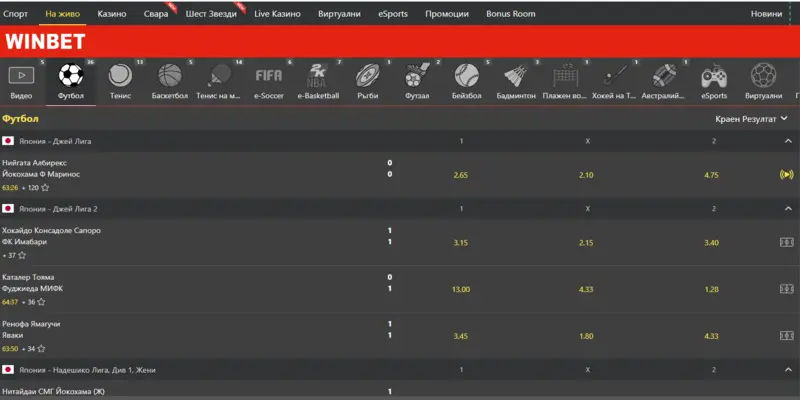Screen dimensions: 800x400
Task: Open the Новини link
Action: (x=766, y=14)
